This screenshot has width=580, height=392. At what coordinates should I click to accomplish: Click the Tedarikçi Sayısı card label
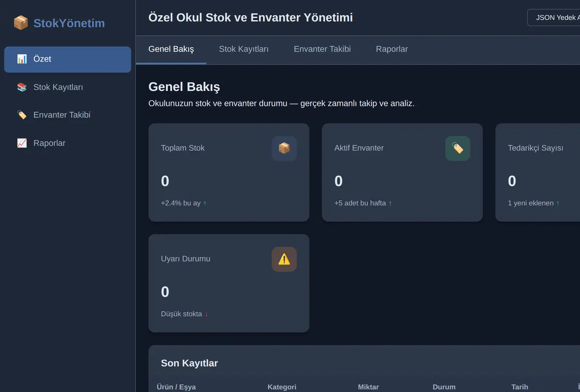[536, 148]
